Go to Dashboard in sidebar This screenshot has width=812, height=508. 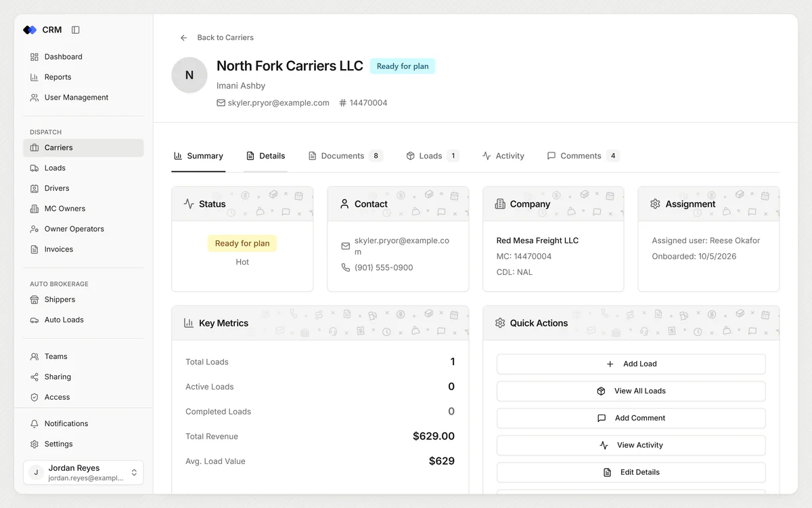83,57
